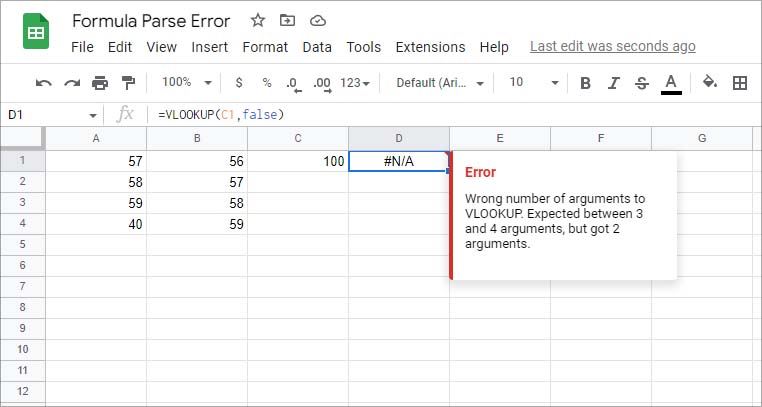Click the document title Formula Parse Error
762x407 pixels.
click(x=151, y=21)
